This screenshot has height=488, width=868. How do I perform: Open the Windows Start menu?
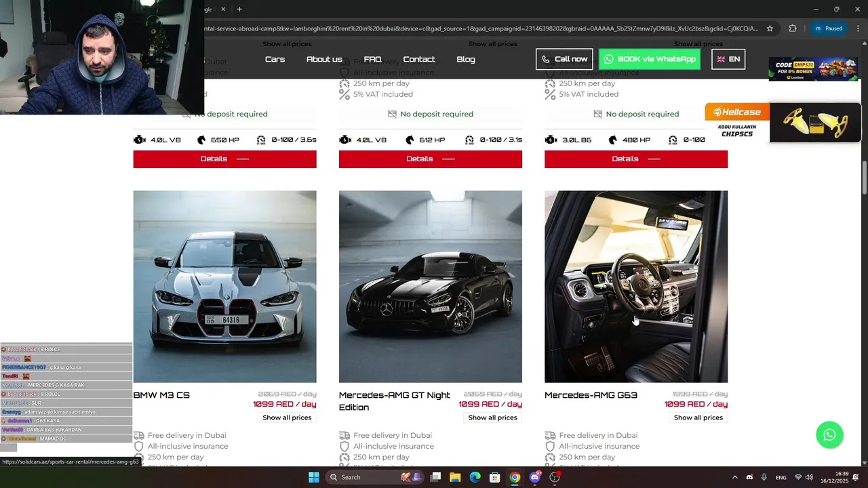[314, 477]
